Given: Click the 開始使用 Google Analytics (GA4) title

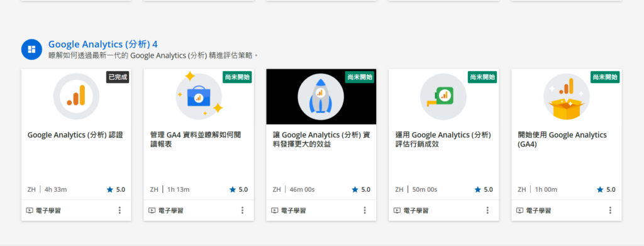Looking at the screenshot, I should point(562,140).
